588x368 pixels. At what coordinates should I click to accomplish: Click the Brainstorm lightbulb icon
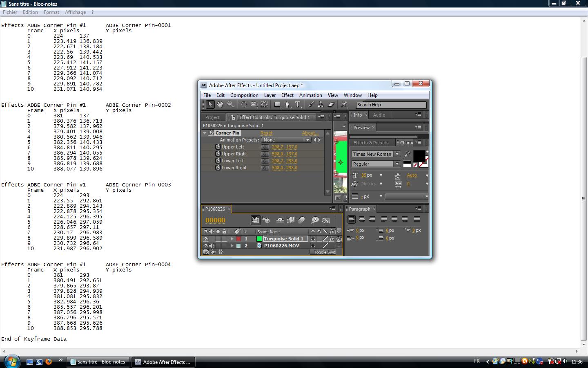click(x=315, y=220)
